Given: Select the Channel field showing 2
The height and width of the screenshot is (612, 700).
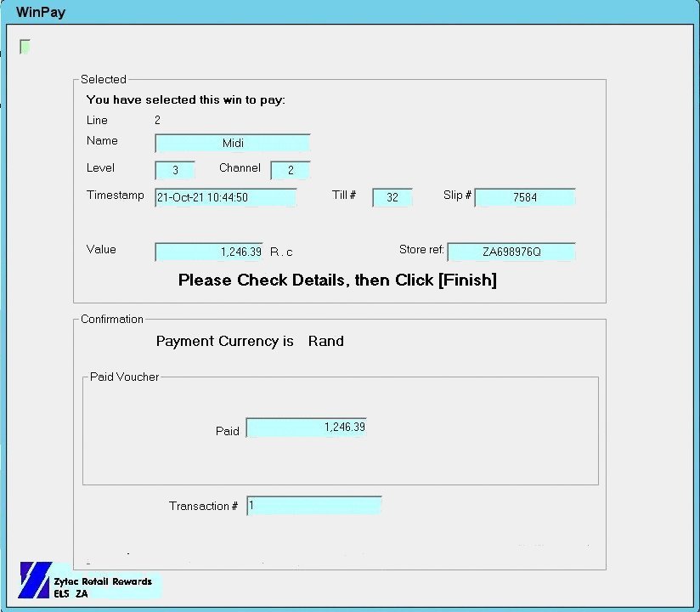Looking at the screenshot, I should click(x=291, y=170).
